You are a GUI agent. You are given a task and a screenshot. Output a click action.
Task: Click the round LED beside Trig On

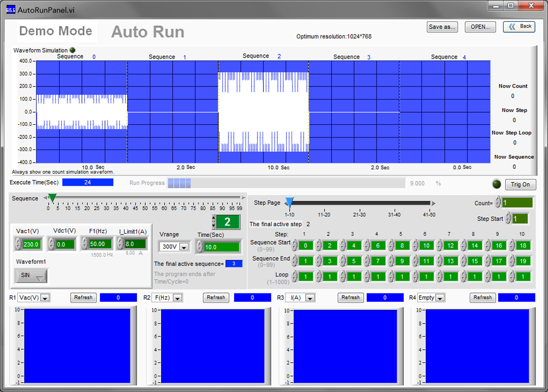click(x=496, y=185)
